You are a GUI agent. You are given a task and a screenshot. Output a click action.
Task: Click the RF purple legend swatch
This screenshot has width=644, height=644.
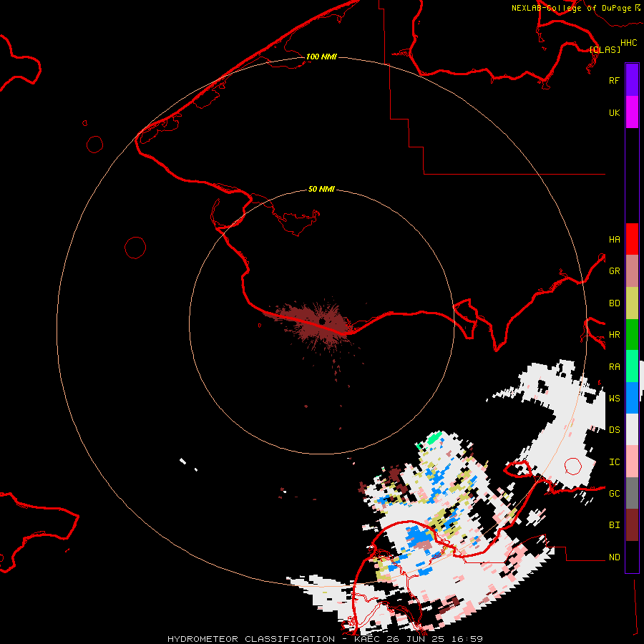click(x=632, y=80)
